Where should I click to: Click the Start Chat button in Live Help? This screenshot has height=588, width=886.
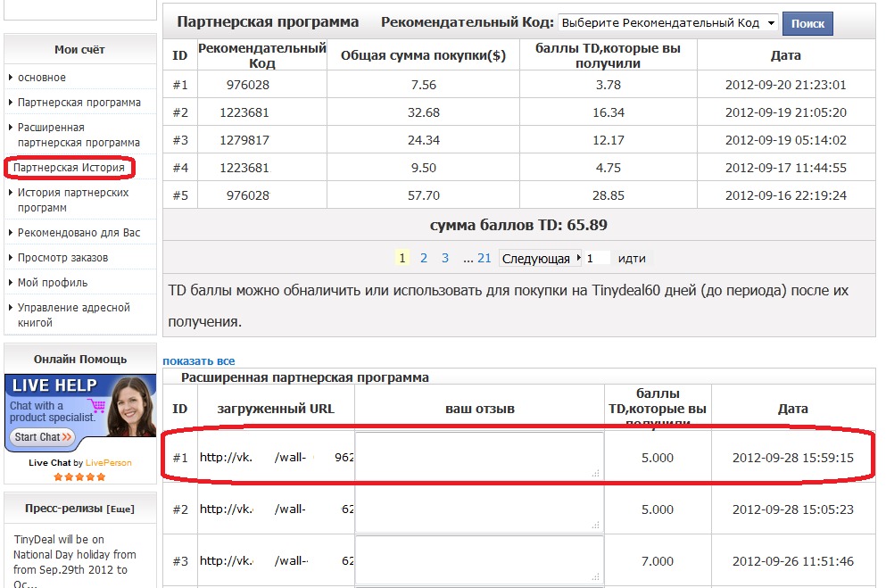point(43,437)
